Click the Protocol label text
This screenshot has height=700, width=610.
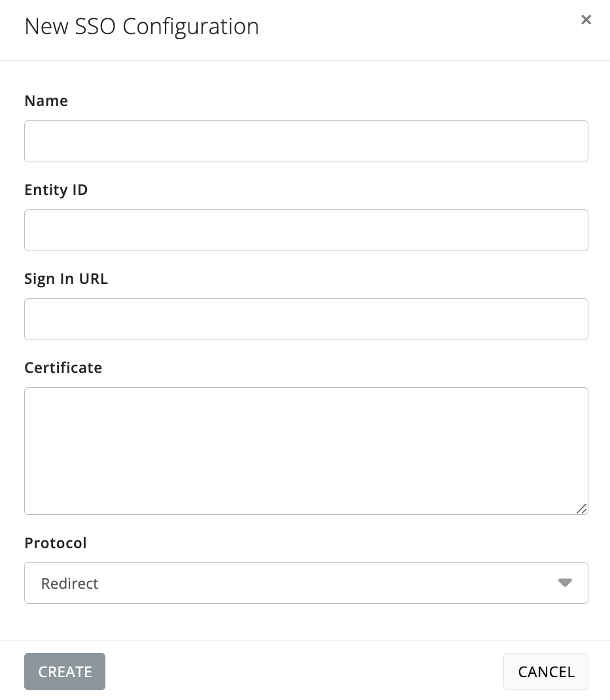[x=56, y=543]
